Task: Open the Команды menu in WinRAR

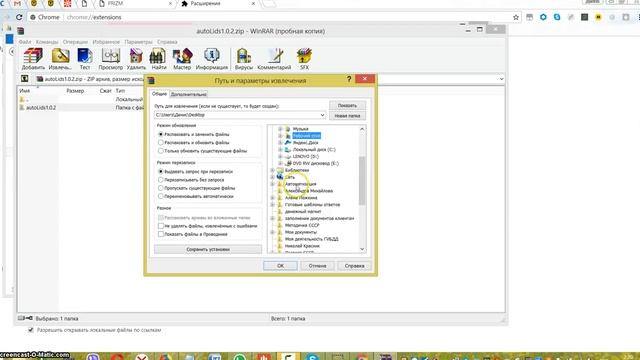Action: [x=47, y=42]
